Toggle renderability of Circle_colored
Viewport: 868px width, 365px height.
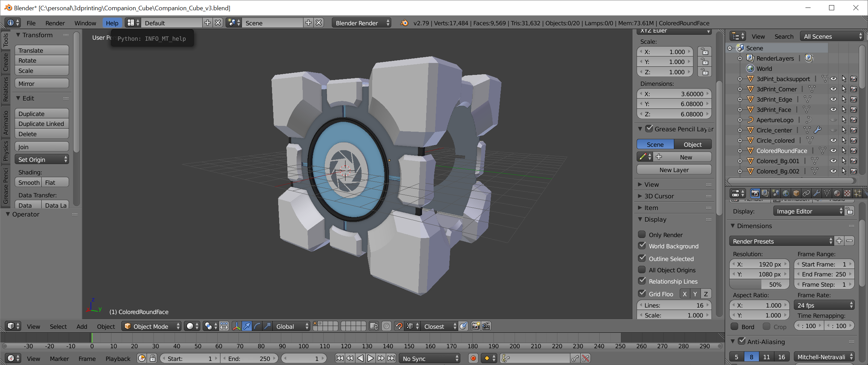[854, 140]
